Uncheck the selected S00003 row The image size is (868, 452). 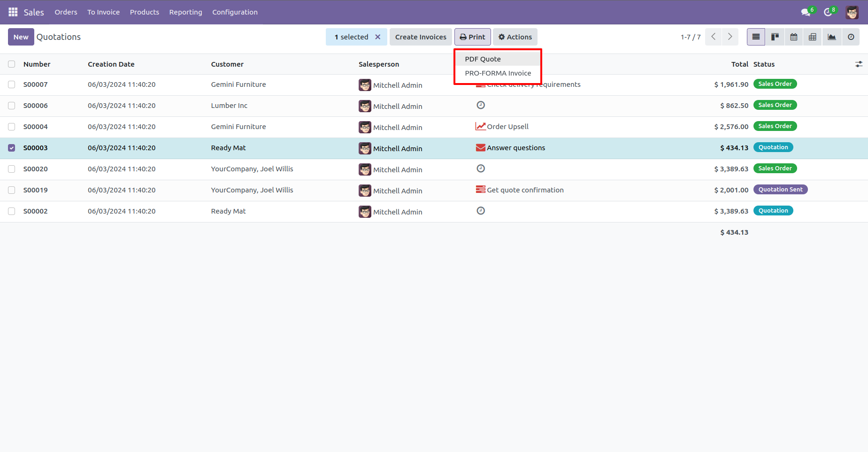coord(11,148)
